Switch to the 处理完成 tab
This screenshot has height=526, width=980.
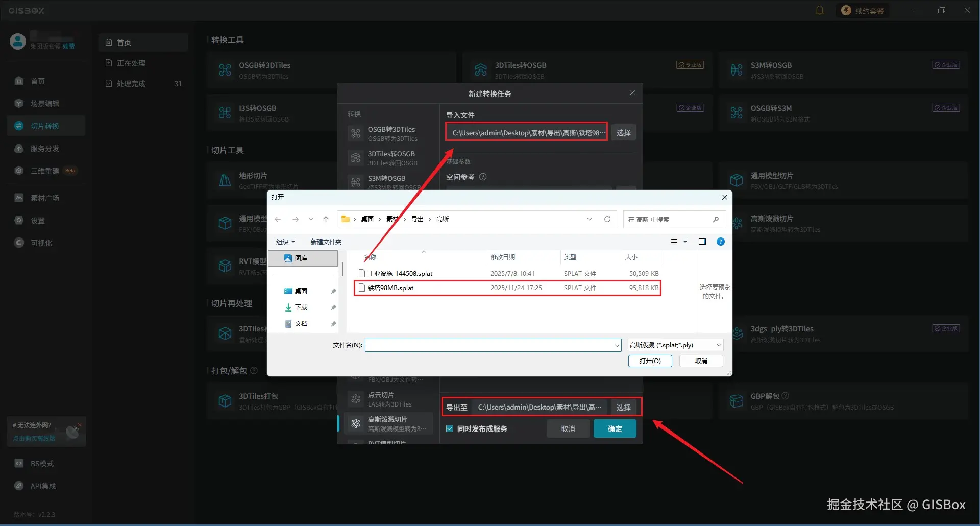click(143, 83)
